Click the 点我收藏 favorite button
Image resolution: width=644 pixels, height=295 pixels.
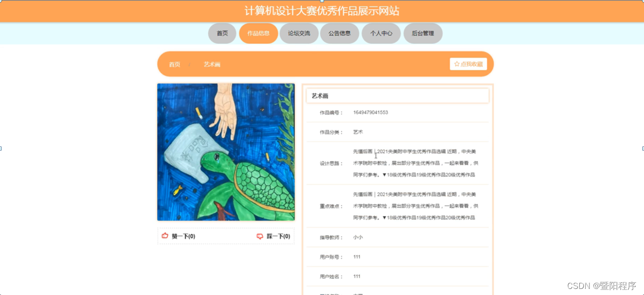point(468,64)
